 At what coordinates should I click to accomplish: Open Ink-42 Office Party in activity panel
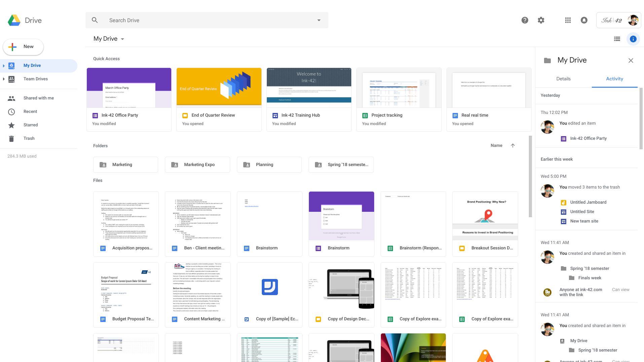pos(588,138)
